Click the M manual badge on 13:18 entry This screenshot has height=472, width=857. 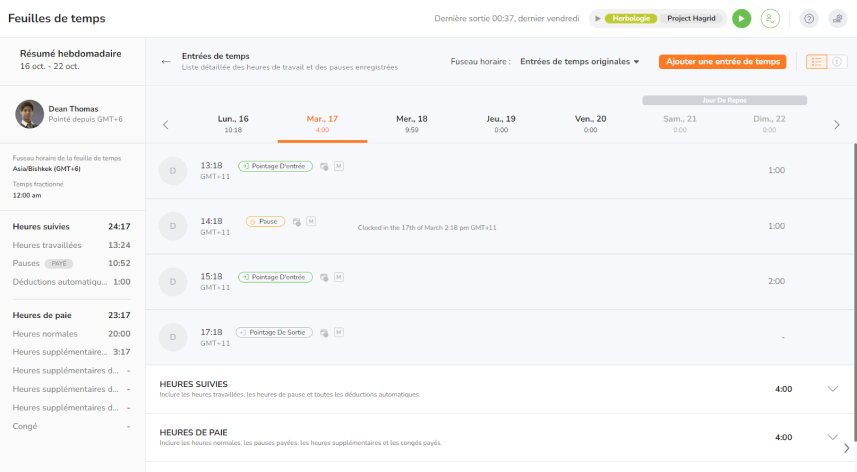(x=339, y=166)
